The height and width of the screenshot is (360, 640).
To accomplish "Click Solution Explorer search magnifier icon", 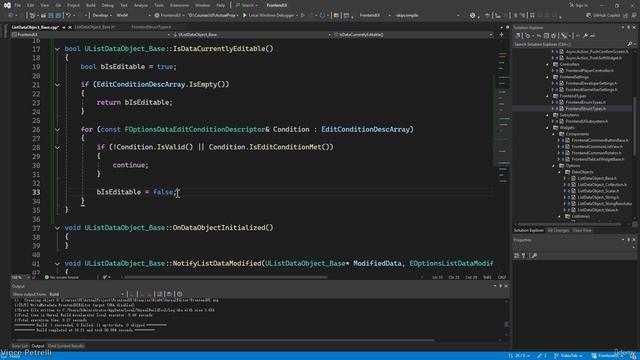I will tap(630, 44).
